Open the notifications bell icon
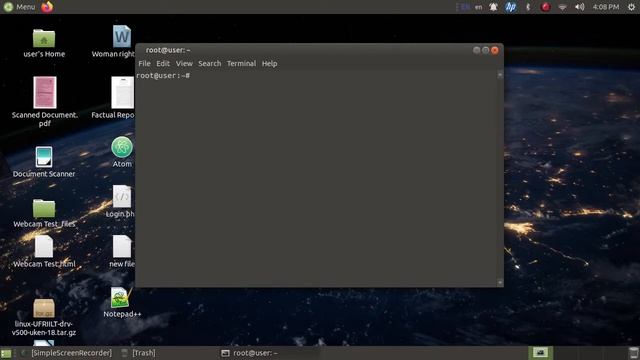This screenshot has width=640, height=360. click(x=493, y=7)
